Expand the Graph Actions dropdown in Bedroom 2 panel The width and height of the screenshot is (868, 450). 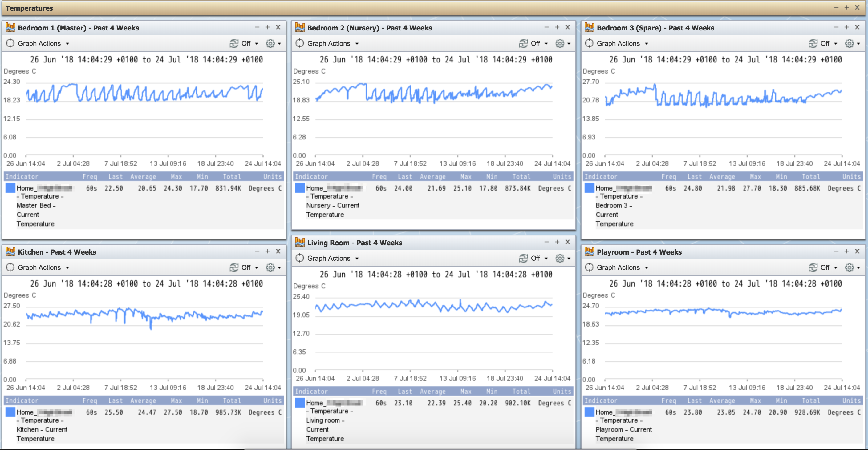[333, 43]
